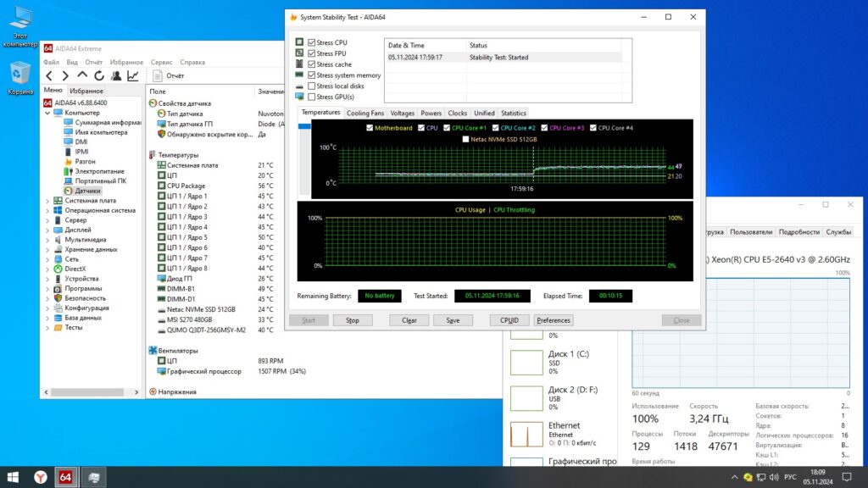Expand Сервер tree node

tap(47, 220)
